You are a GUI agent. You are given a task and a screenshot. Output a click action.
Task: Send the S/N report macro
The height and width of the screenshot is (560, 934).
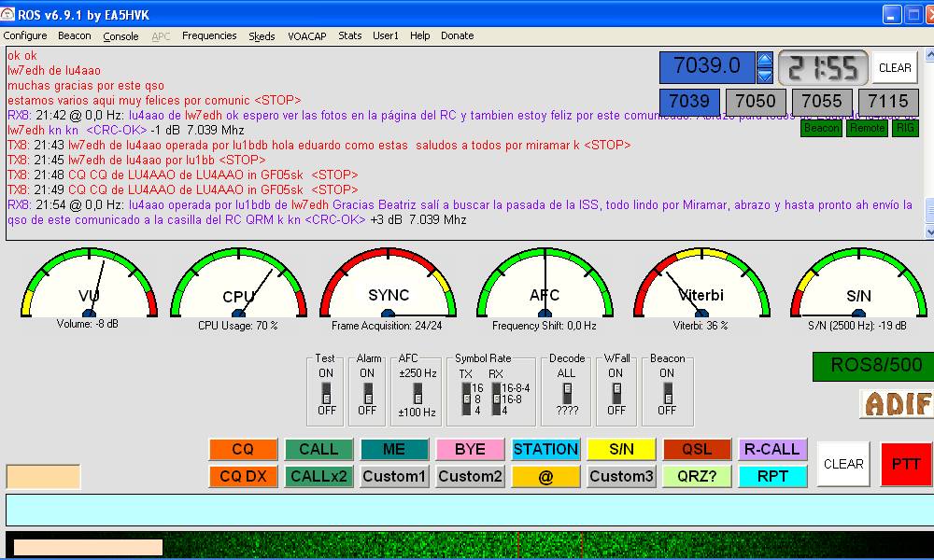tap(621, 449)
